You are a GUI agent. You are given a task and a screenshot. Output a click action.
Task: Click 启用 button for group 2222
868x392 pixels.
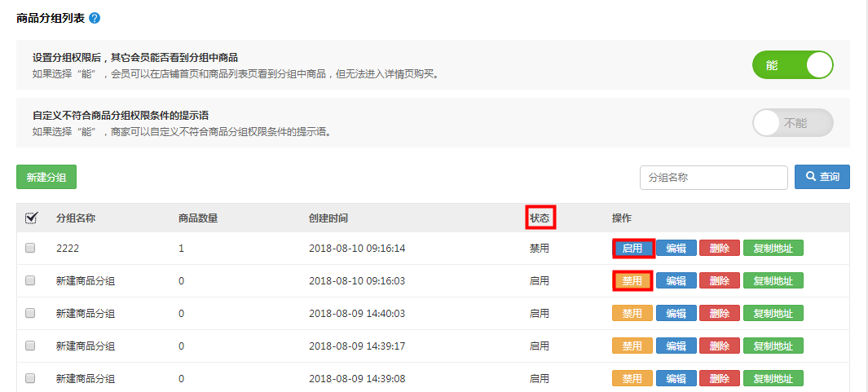pyautogui.click(x=632, y=249)
